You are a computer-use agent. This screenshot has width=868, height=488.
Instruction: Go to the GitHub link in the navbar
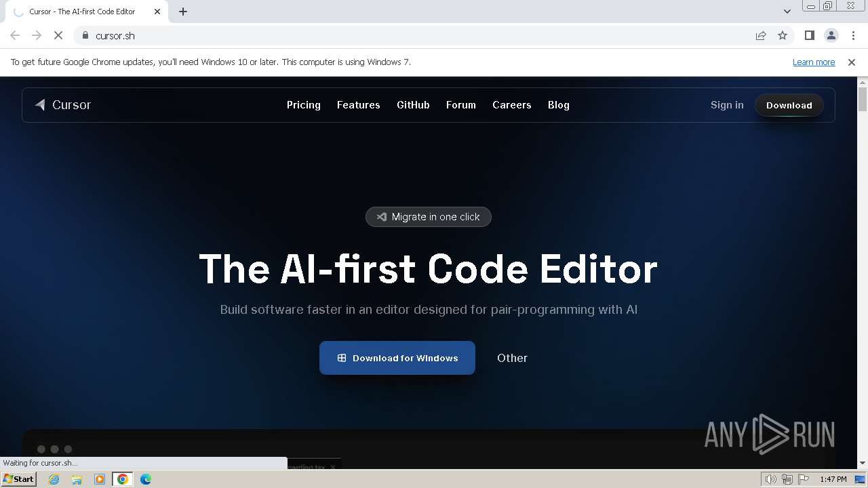(413, 105)
